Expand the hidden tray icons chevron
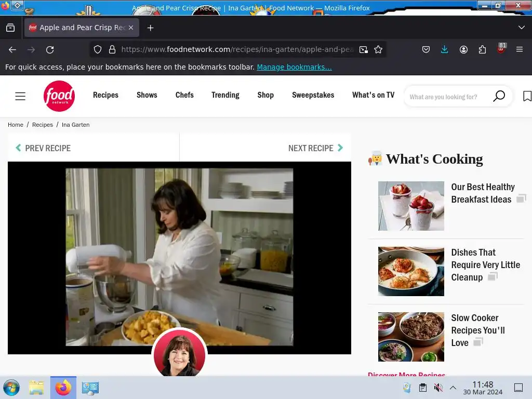 [x=453, y=388]
